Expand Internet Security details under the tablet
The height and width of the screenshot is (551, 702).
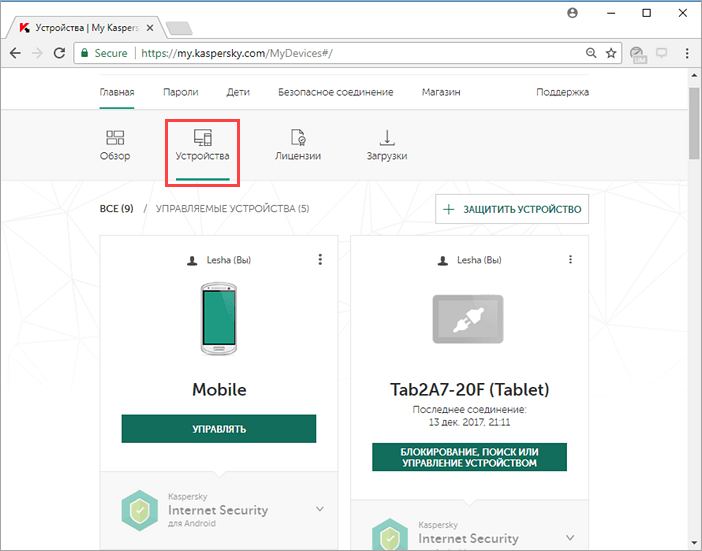[x=570, y=537]
